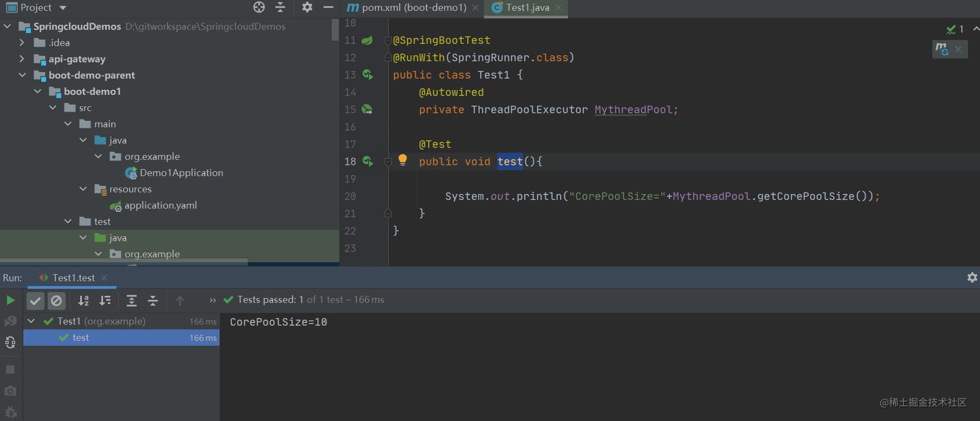Toggle Show Passed tests checkmark button
This screenshot has height=421, width=980.
coord(35,300)
